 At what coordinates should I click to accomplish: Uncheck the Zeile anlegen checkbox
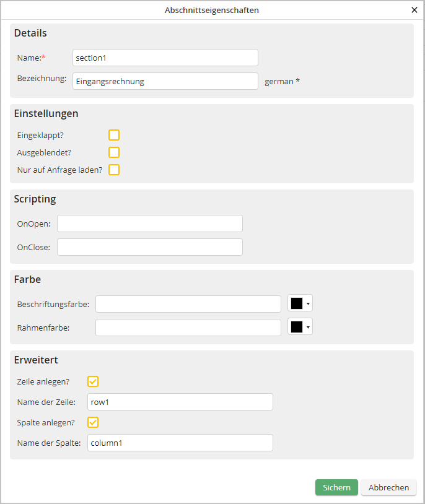click(93, 381)
